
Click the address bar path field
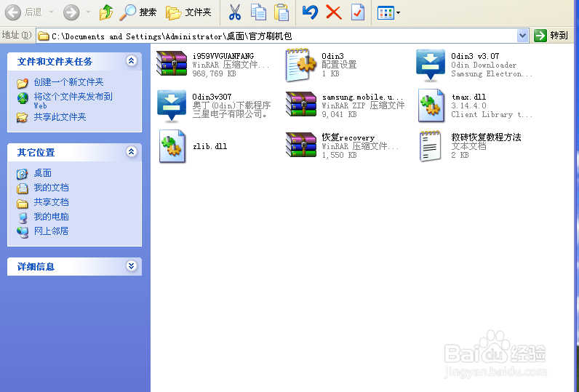click(277, 36)
